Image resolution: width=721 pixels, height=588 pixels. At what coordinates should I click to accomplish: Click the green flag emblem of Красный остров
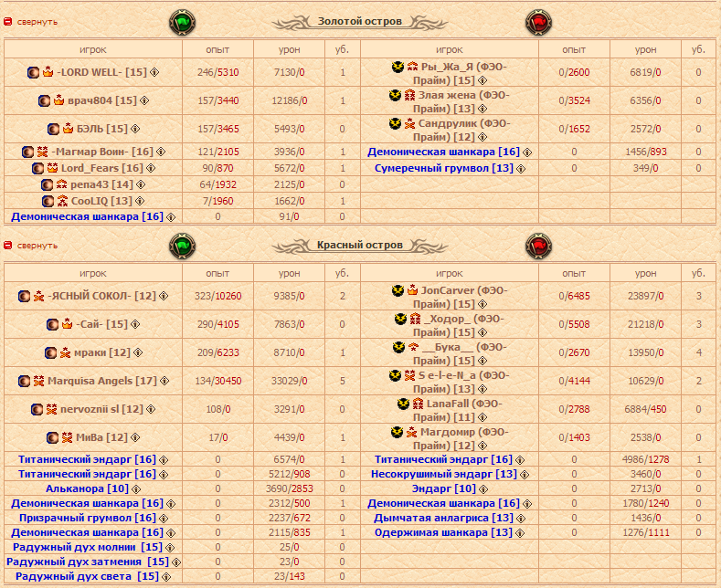182,247
